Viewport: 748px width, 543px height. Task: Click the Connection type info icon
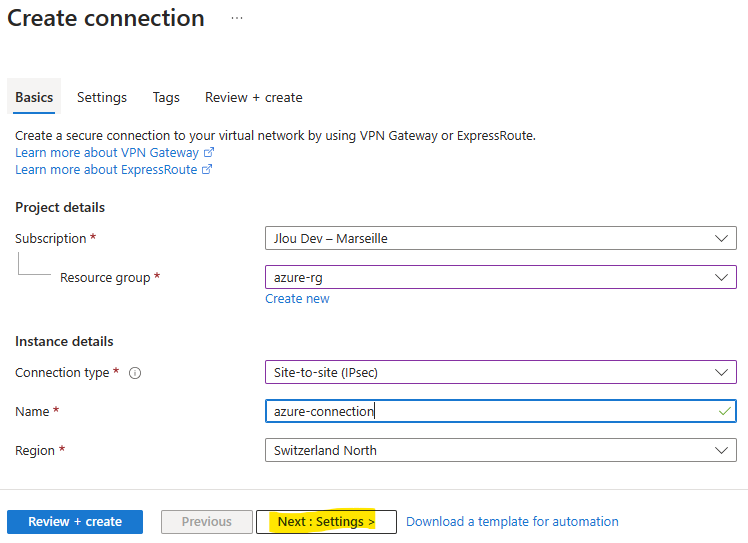click(x=135, y=373)
